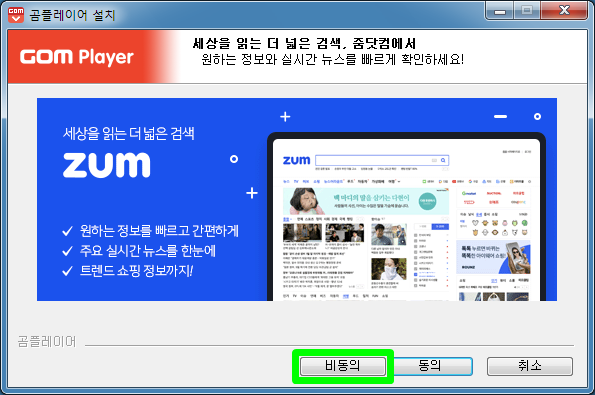595x395 pixels.
Task: Click the search field in the zum preview
Action: [x=382, y=160]
